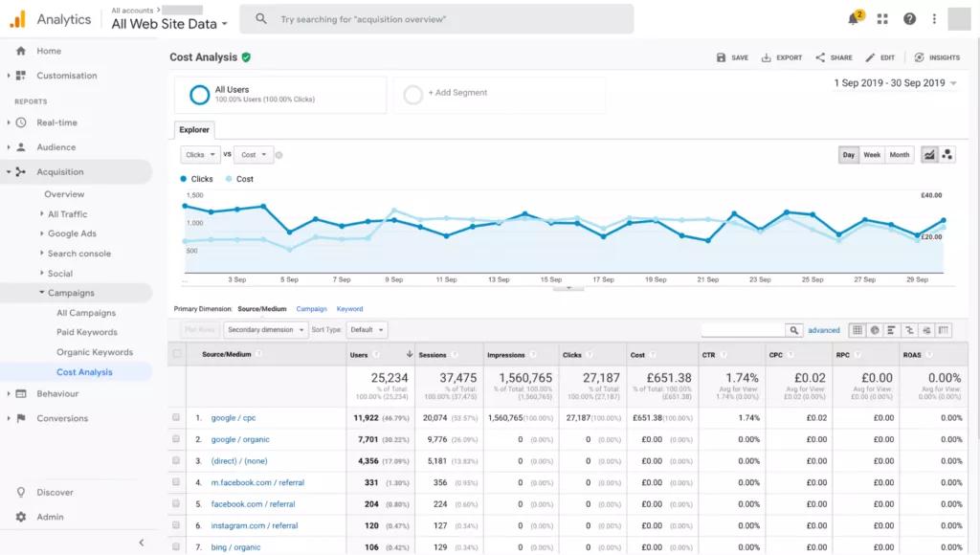The height and width of the screenshot is (555, 980).
Task: Switch chart to motion chart view icon
Action: [947, 154]
